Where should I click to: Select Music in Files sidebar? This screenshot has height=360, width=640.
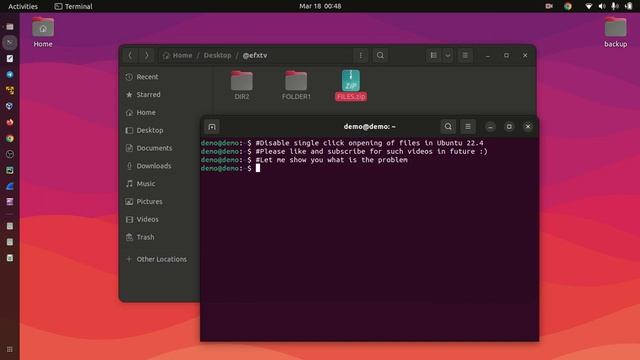160,184
